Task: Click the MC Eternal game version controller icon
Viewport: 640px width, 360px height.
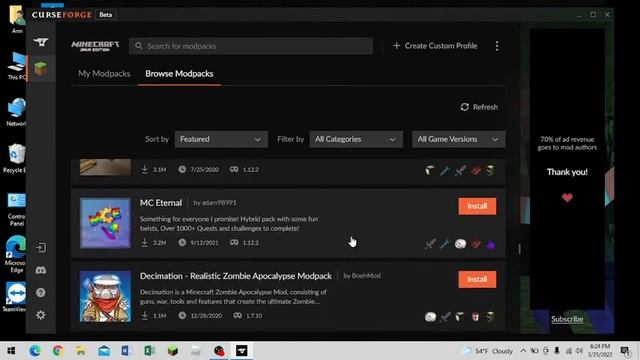Action: [x=234, y=242]
